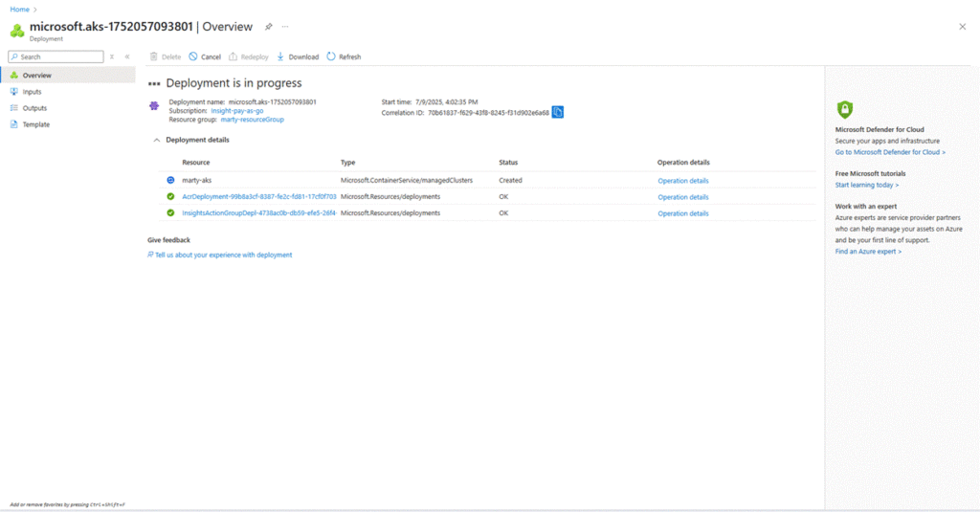Click the expand/collapse arrows next to search

[112, 57]
